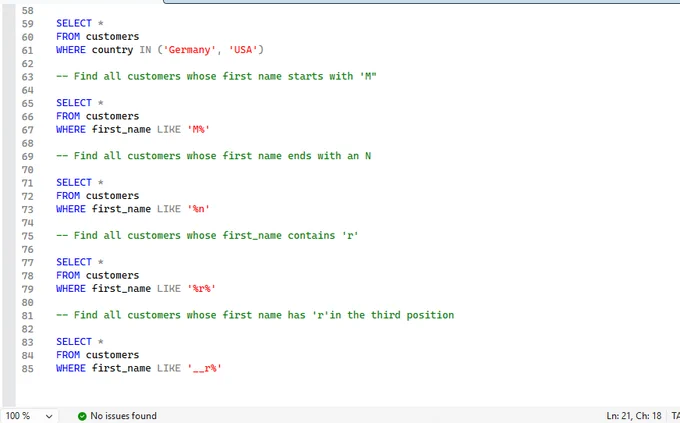Image resolution: width=680 pixels, height=423 pixels.
Task: Click the comment about 'r' in third position
Action: click(x=255, y=315)
